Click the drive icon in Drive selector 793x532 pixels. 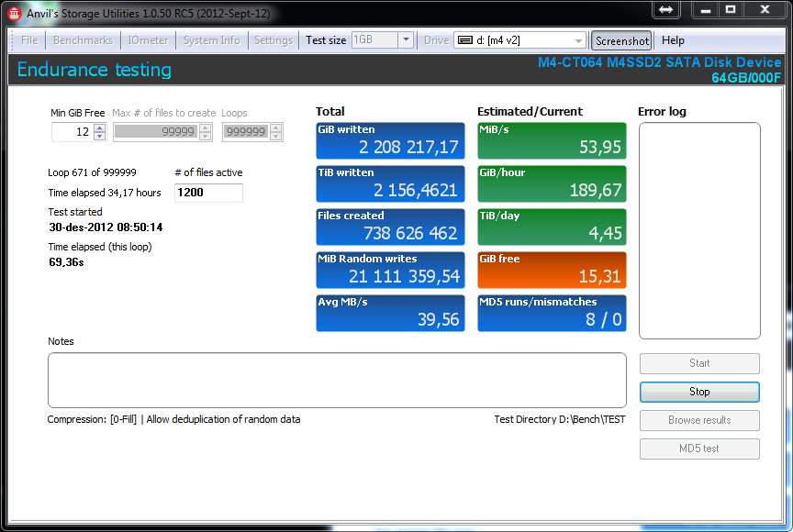464,40
